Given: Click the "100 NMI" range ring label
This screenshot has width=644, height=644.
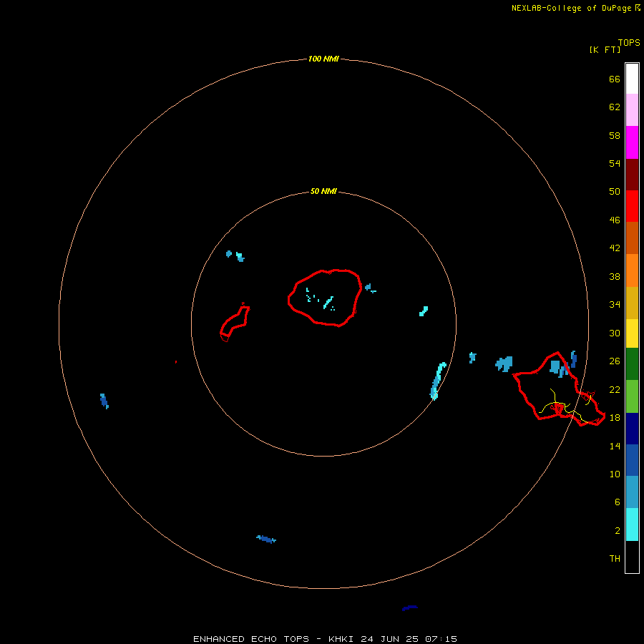Looking at the screenshot, I should [x=323, y=59].
